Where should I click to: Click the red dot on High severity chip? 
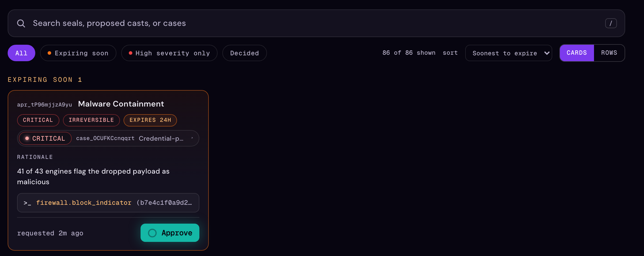tap(130, 53)
